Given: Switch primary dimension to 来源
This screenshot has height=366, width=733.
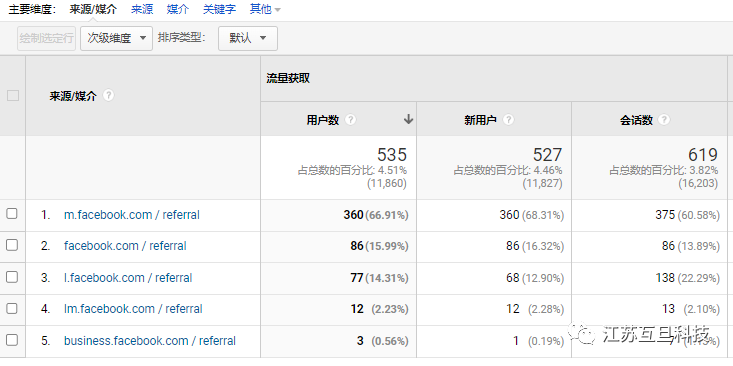Looking at the screenshot, I should (x=142, y=9).
